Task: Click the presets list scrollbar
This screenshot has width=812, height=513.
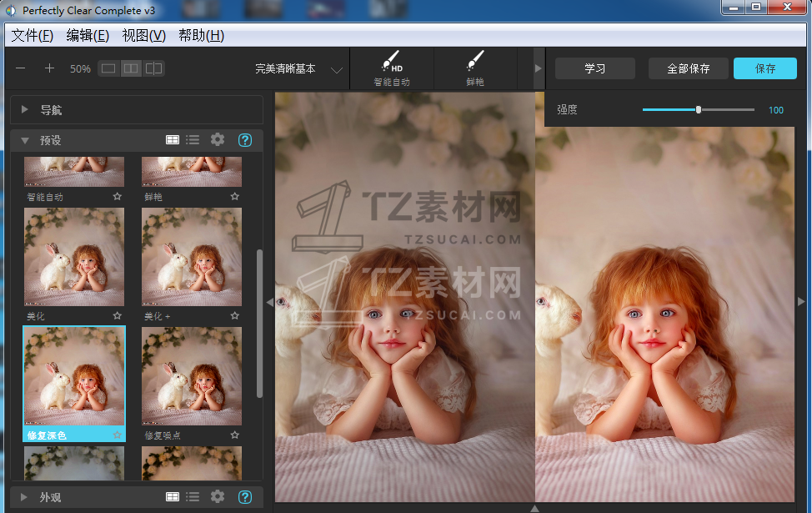Action: (x=259, y=324)
